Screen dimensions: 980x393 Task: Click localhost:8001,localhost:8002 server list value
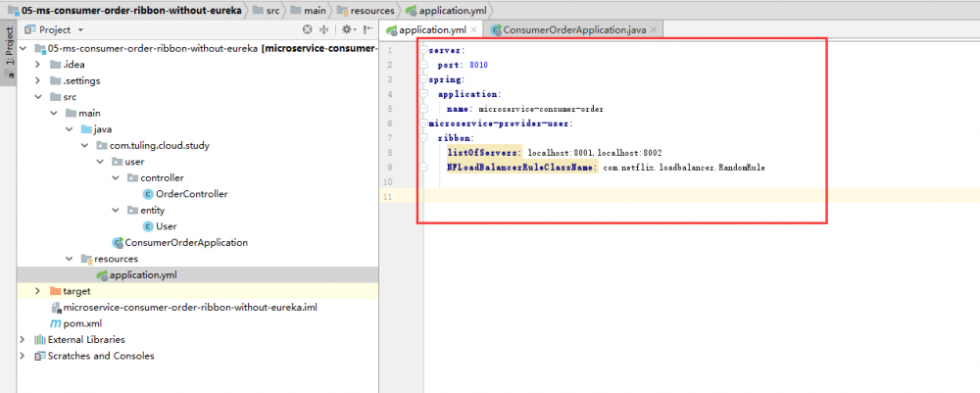coord(595,153)
